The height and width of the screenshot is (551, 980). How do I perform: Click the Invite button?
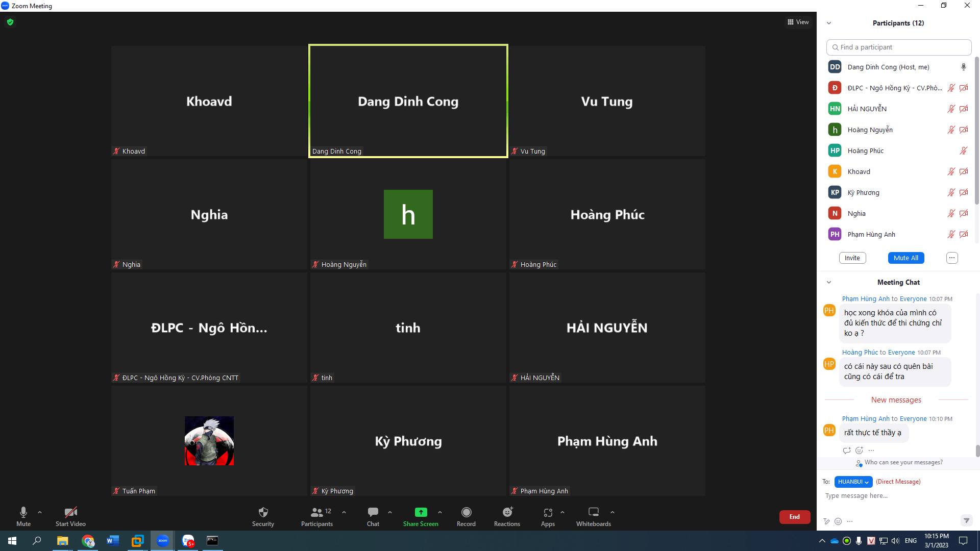coord(852,258)
